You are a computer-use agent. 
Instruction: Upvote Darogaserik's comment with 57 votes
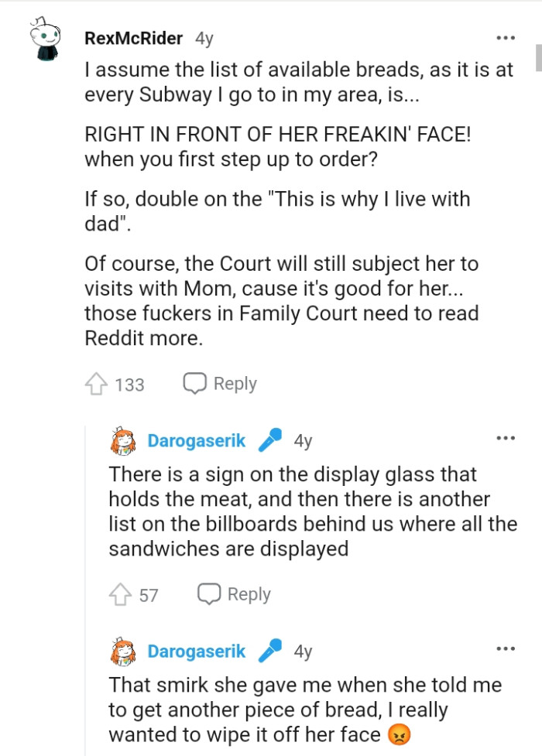tap(121, 594)
